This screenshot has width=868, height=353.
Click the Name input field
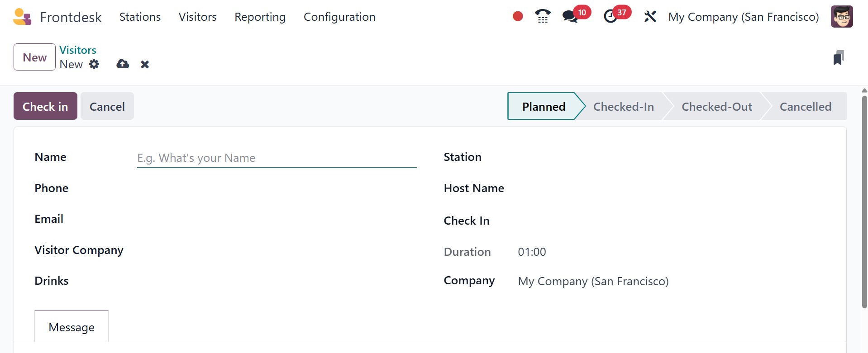pyautogui.click(x=277, y=158)
